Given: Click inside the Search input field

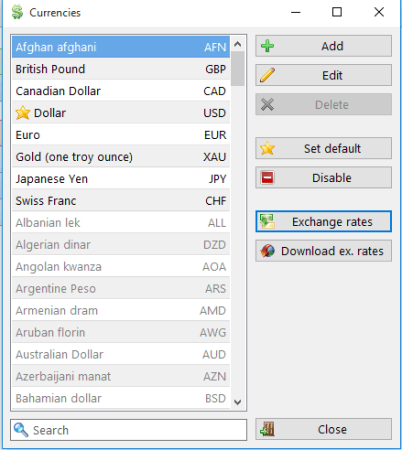Looking at the screenshot, I should (x=129, y=430).
